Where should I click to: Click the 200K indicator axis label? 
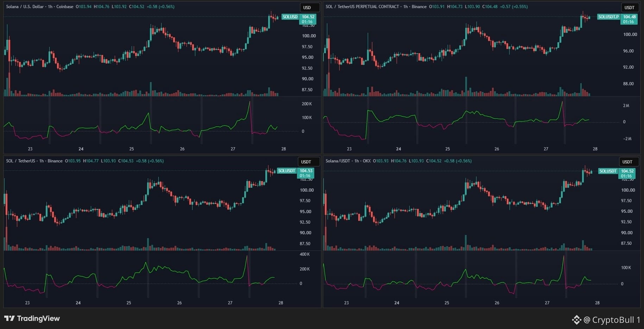[307, 104]
